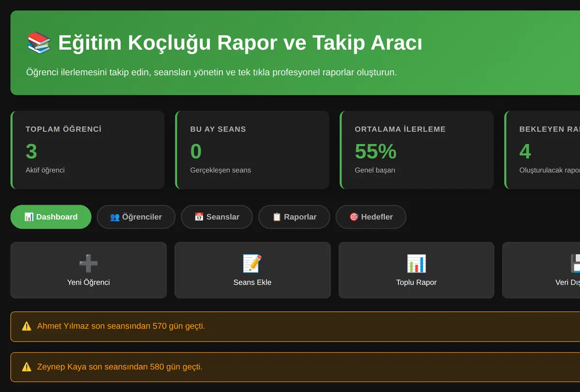580x392 pixels.
Task: Select the Hedefler tab
Action: click(x=371, y=217)
